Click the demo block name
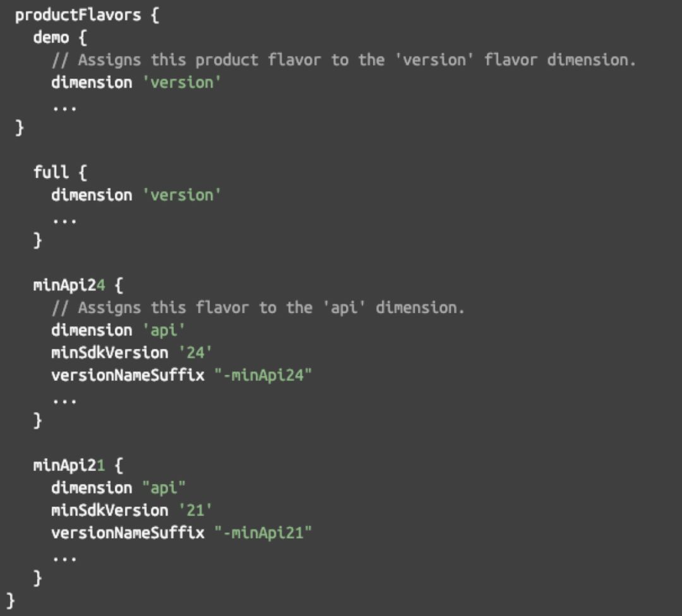The height and width of the screenshot is (616, 682). [51, 37]
